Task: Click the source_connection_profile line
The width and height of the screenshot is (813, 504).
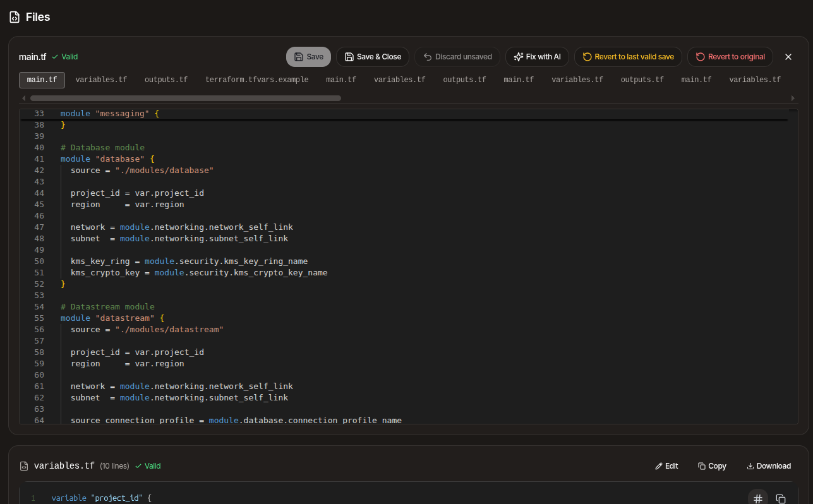Action: [x=236, y=420]
